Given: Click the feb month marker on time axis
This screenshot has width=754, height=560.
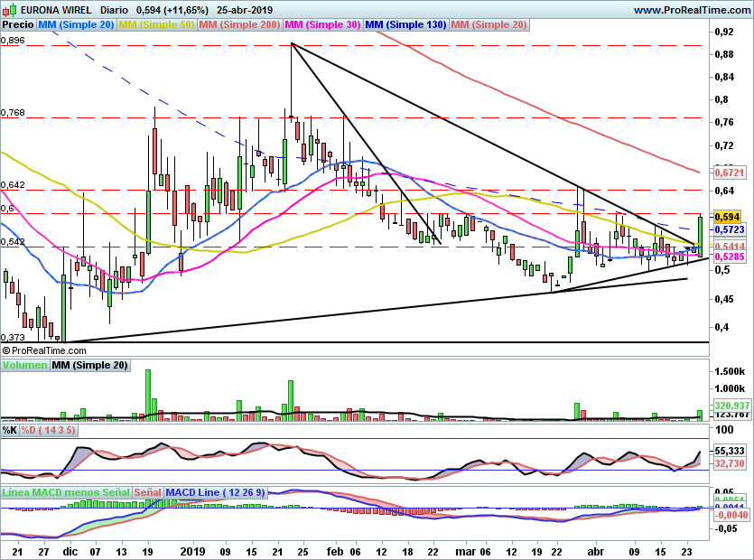Looking at the screenshot, I should click(335, 552).
